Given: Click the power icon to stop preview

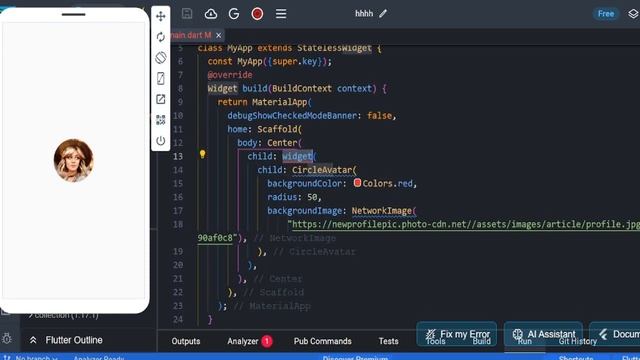Looking at the screenshot, I should coord(160,141).
